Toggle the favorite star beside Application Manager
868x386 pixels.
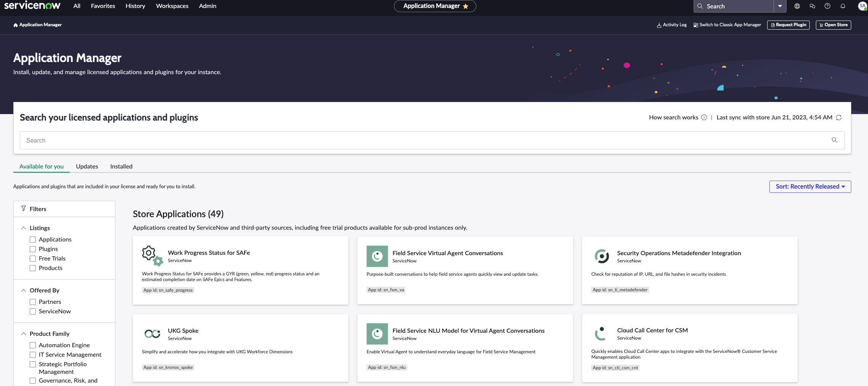click(466, 6)
